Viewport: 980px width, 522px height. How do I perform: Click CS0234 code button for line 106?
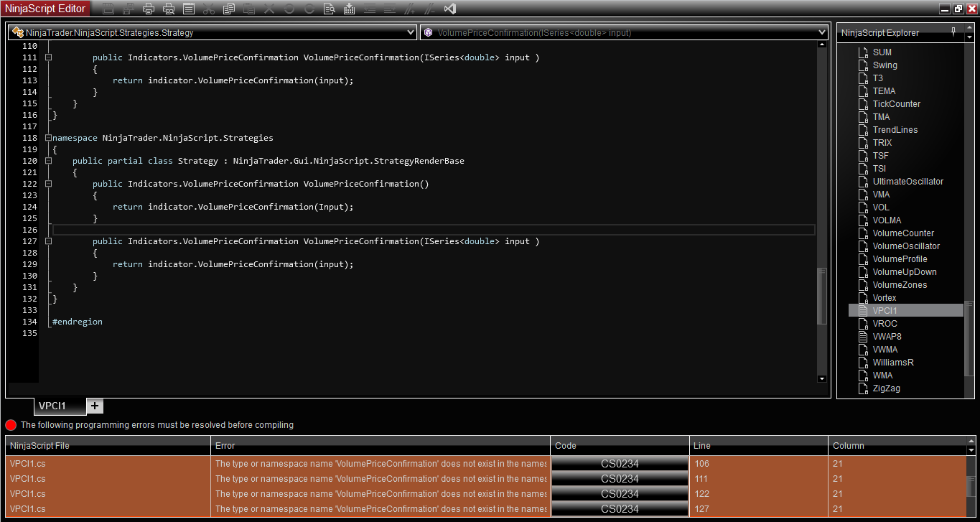pos(620,464)
